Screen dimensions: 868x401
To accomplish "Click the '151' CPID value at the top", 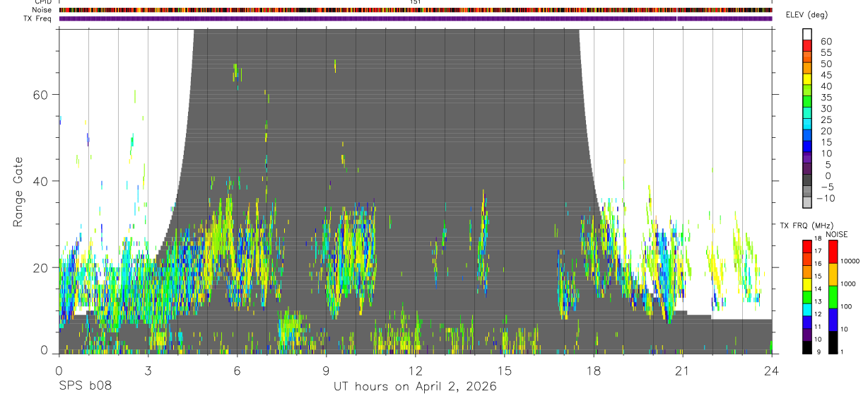I will (415, 2).
